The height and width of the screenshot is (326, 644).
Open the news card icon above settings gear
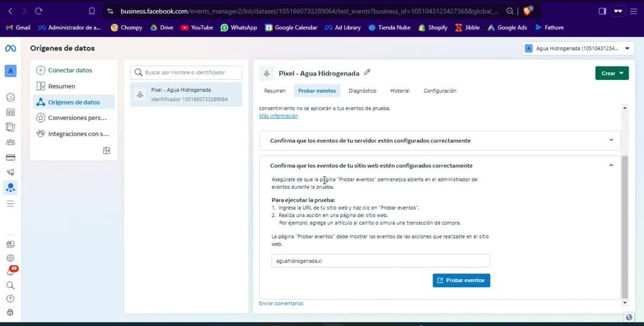pos(10,244)
